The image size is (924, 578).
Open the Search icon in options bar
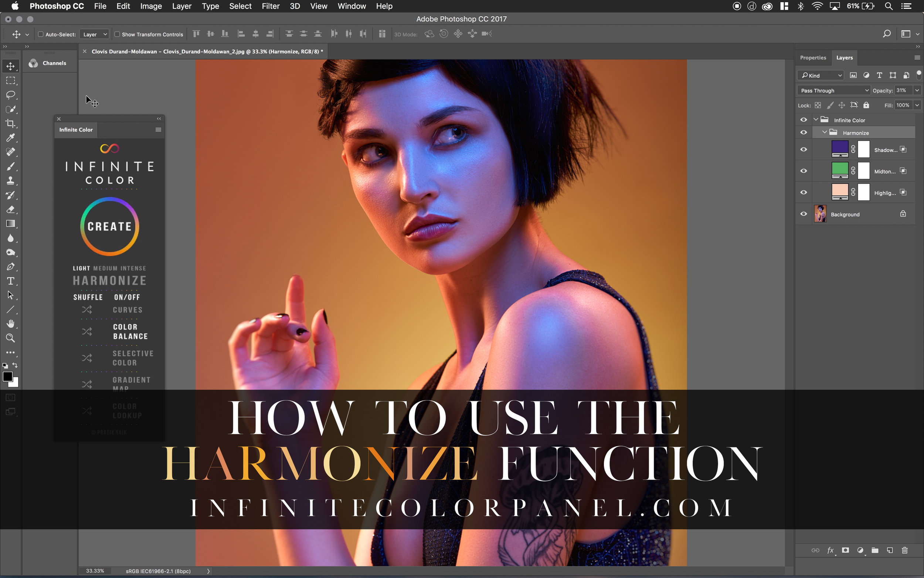[887, 34]
